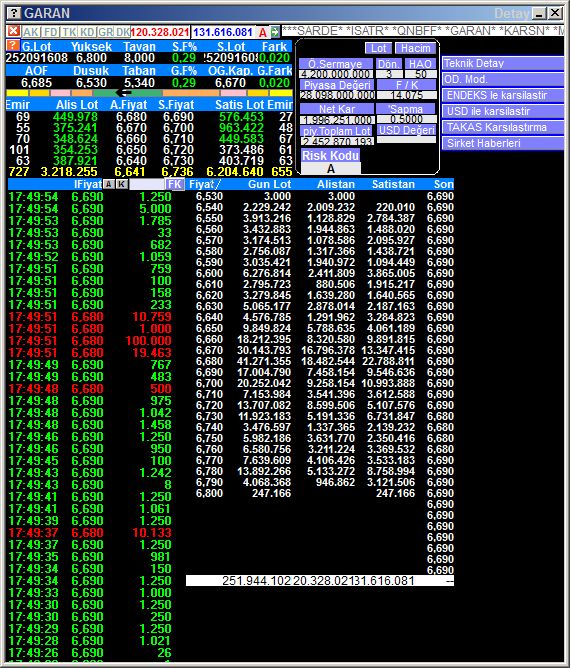Sort by Alistan column header
The height and width of the screenshot is (668, 570).
(336, 184)
